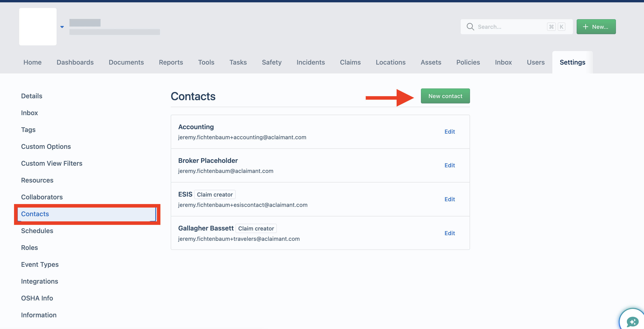Open the Dashboards tab

[x=75, y=62]
